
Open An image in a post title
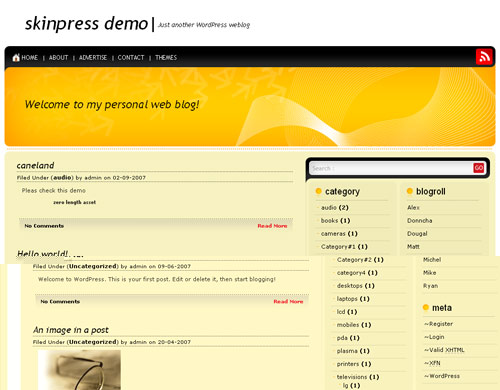pyautogui.click(x=71, y=330)
